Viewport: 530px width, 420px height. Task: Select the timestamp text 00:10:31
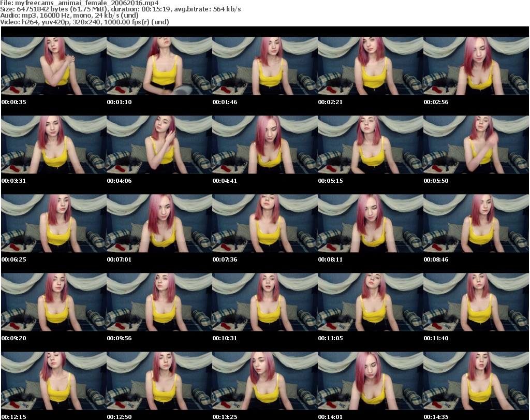point(225,338)
